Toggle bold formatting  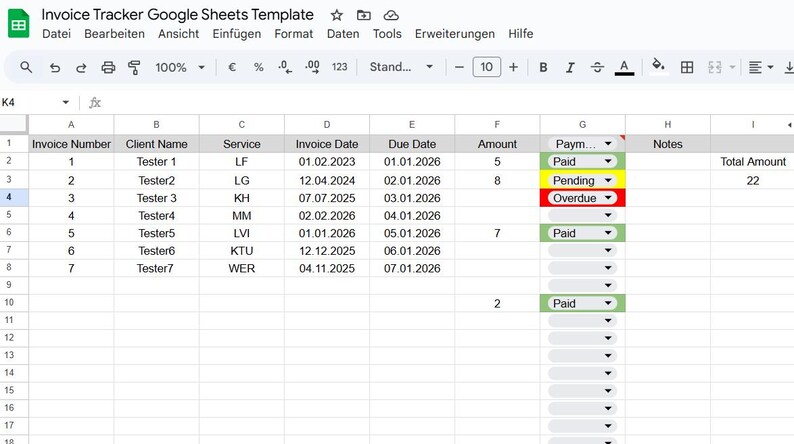543,67
